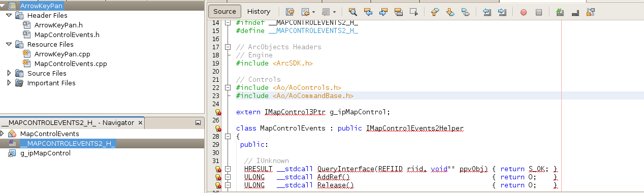Click <Ao/AoControls.h> include text

click(x=307, y=87)
